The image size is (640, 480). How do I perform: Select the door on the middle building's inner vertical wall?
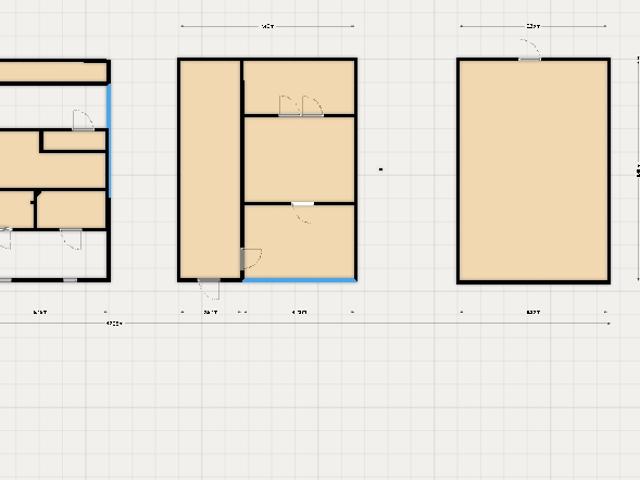251,258
